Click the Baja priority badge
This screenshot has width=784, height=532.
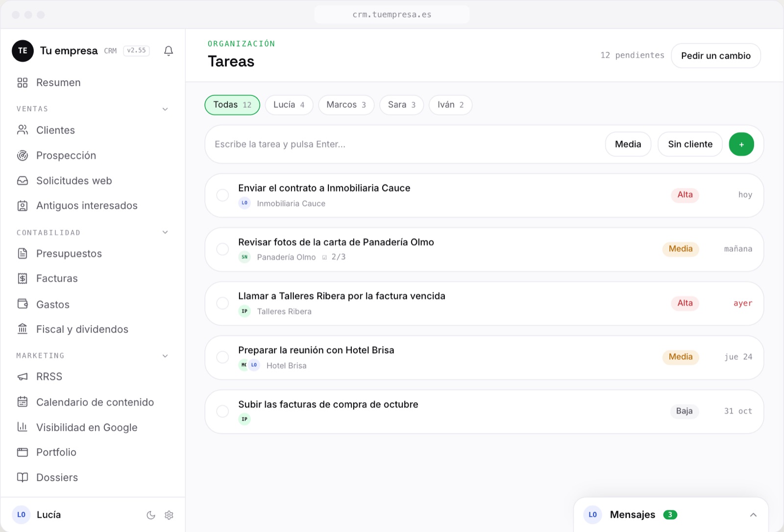(x=685, y=411)
